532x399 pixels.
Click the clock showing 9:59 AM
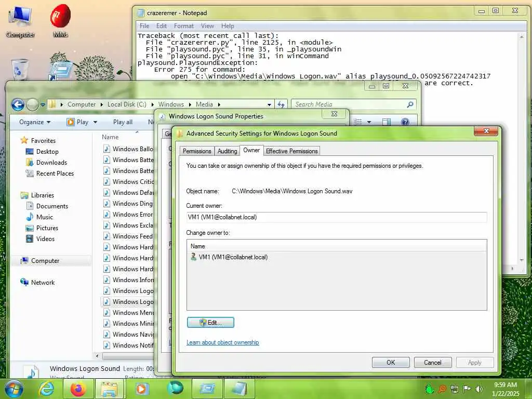tap(506, 385)
